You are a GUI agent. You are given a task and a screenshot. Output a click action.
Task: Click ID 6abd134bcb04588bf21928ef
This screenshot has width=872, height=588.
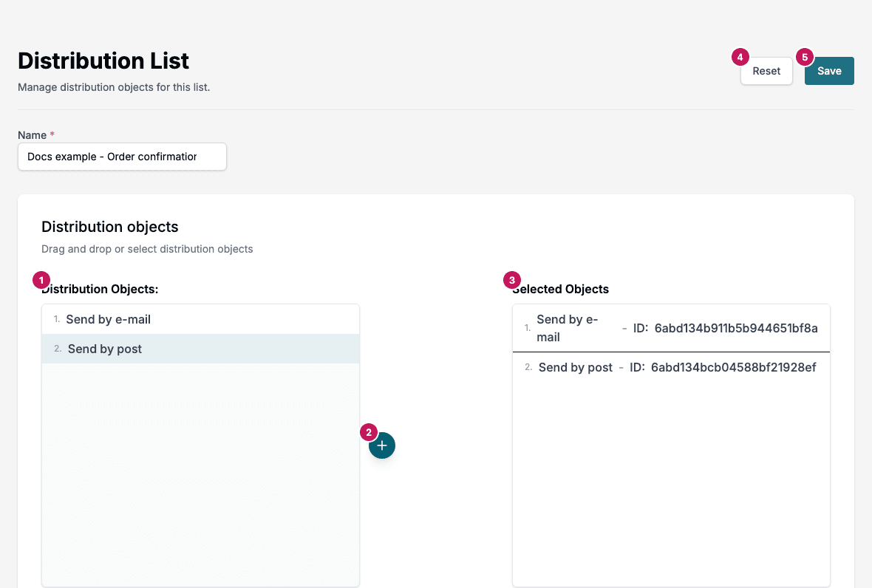tap(734, 367)
